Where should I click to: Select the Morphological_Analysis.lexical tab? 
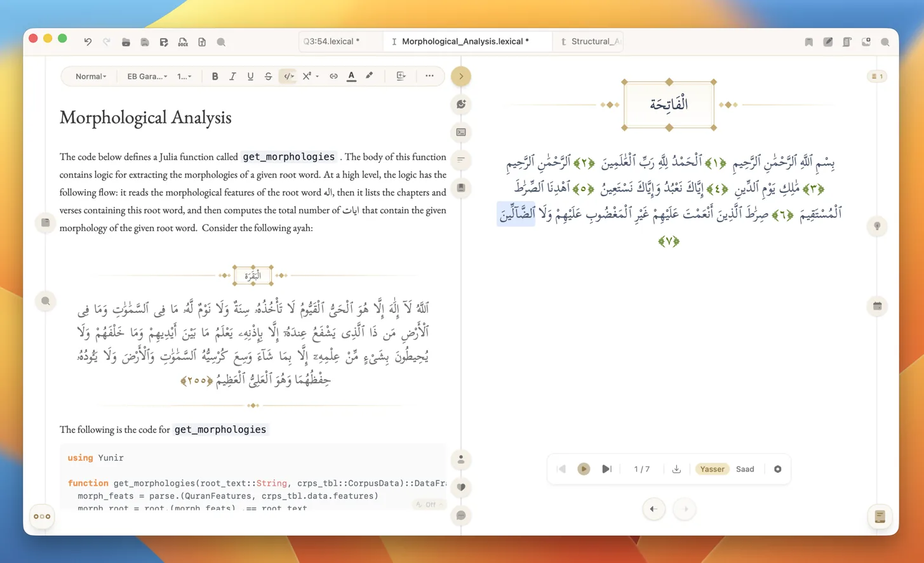(x=467, y=41)
